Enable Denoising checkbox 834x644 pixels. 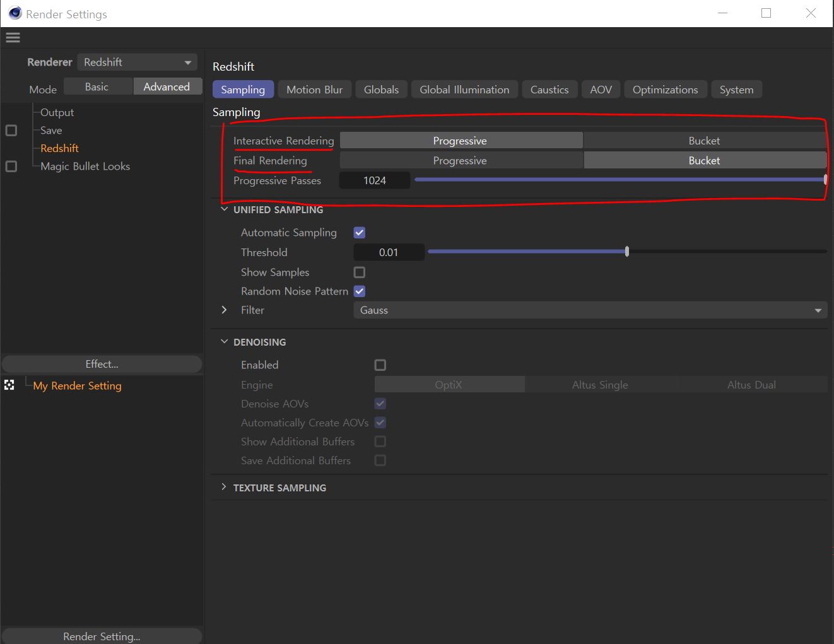[380, 365]
